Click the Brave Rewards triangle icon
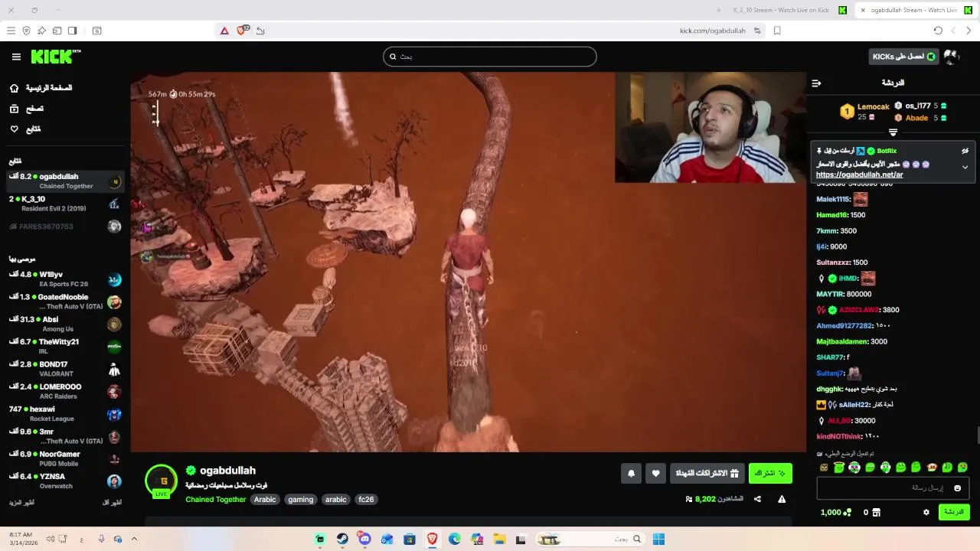980x551 pixels. click(224, 31)
